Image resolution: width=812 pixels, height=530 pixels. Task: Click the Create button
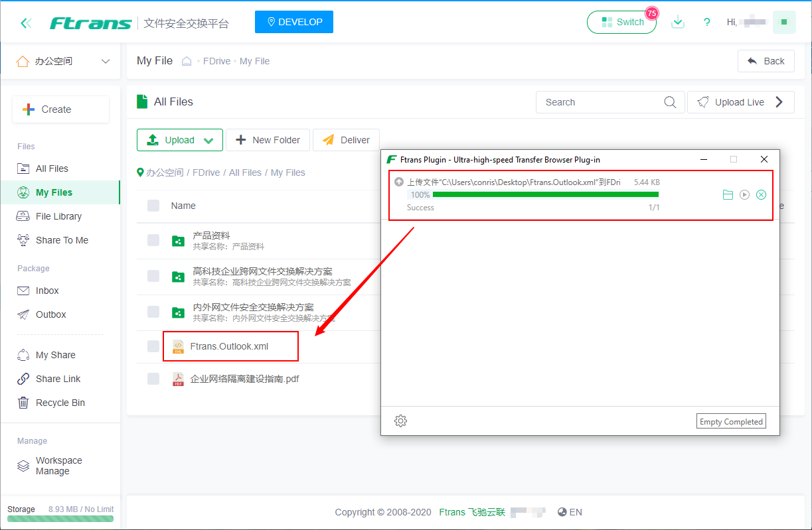[60, 109]
